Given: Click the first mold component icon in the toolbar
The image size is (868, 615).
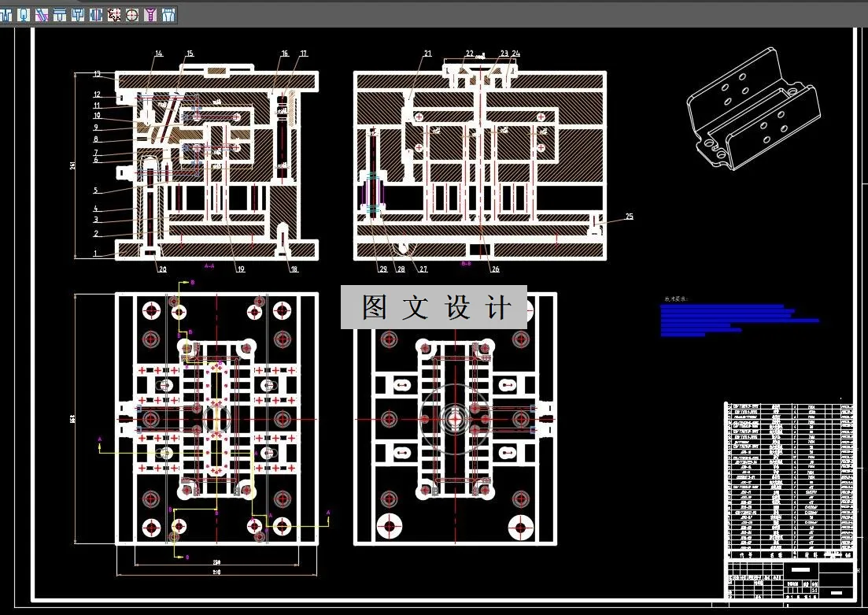Looking at the screenshot, I should point(6,15).
